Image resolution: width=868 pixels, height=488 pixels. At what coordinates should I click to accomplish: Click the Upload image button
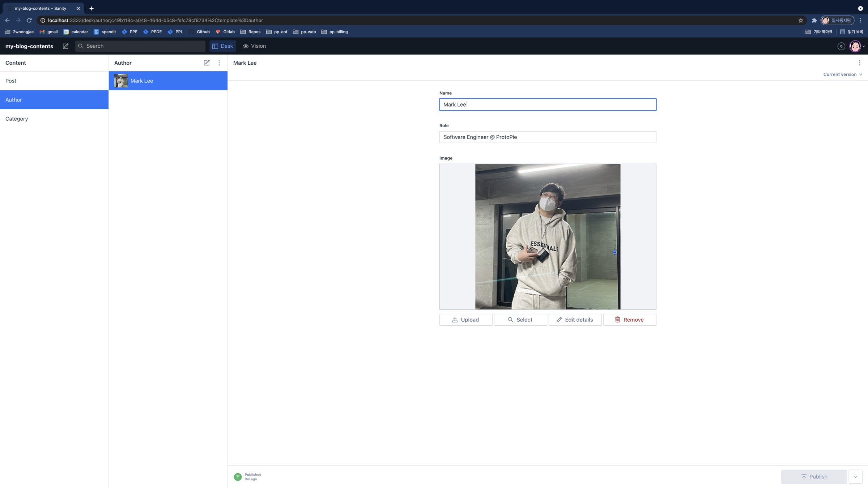tap(465, 320)
